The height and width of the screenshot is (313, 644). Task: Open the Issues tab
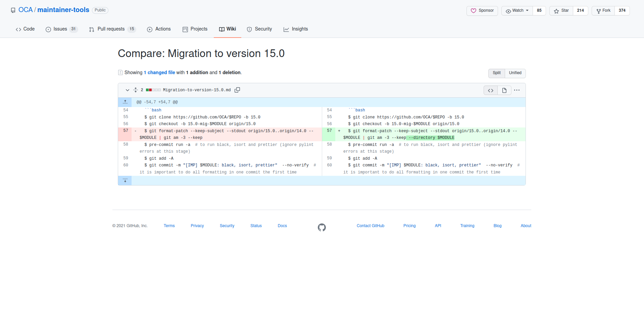pos(62,29)
